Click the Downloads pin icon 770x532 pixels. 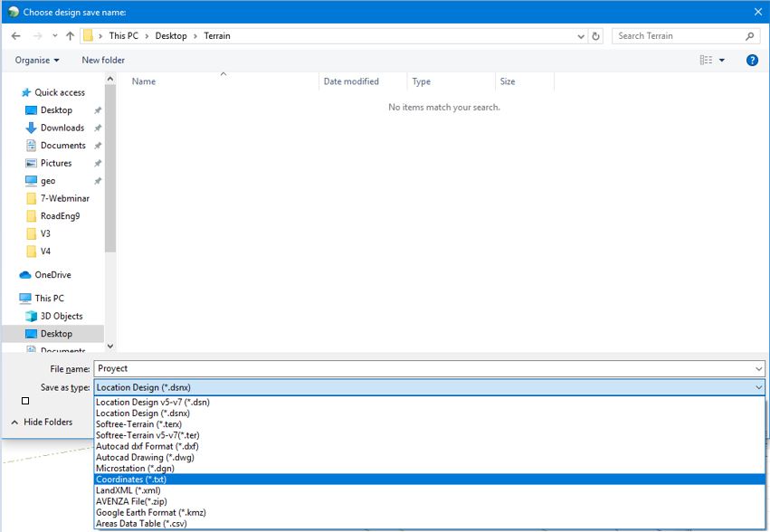pos(98,128)
